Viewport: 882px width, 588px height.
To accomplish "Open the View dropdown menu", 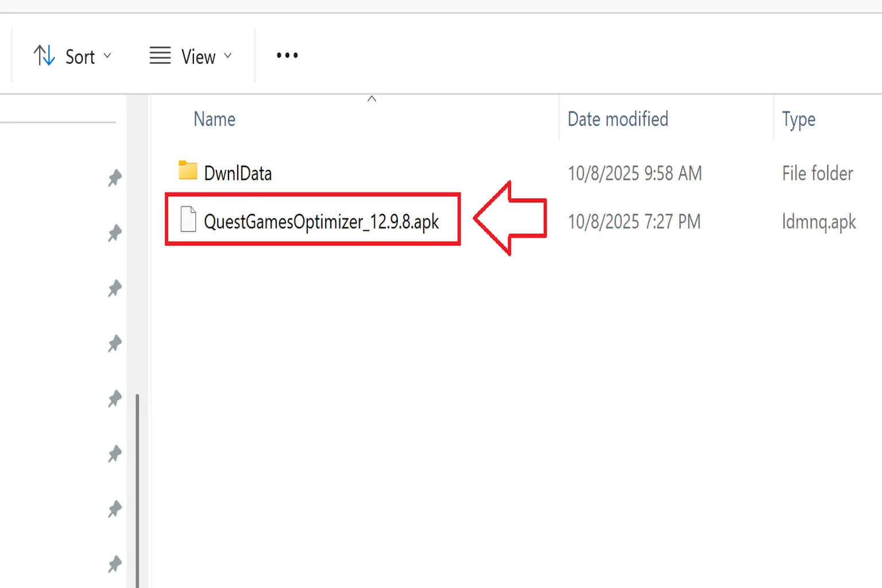I will tap(191, 56).
